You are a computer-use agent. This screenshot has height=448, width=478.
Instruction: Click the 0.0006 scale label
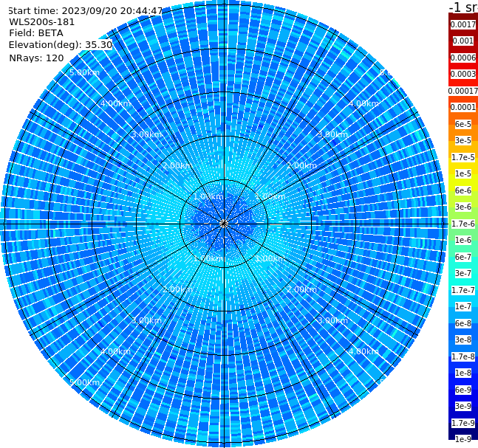[463, 58]
